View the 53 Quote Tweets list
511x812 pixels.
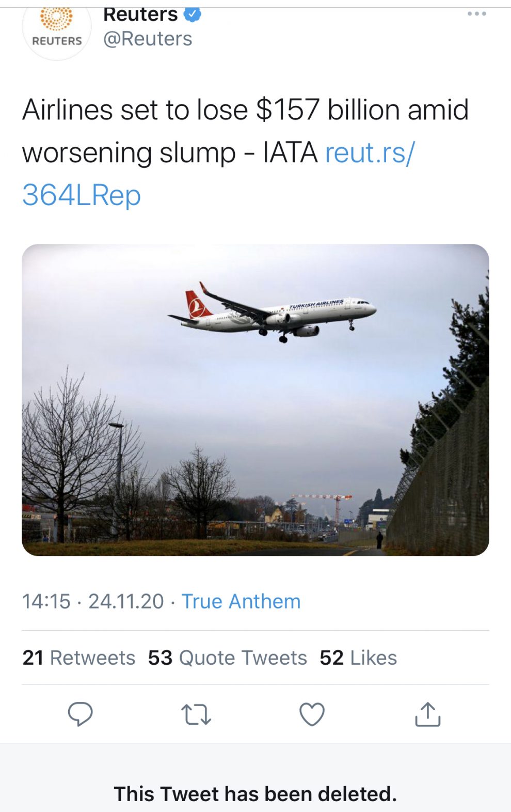[x=227, y=658]
